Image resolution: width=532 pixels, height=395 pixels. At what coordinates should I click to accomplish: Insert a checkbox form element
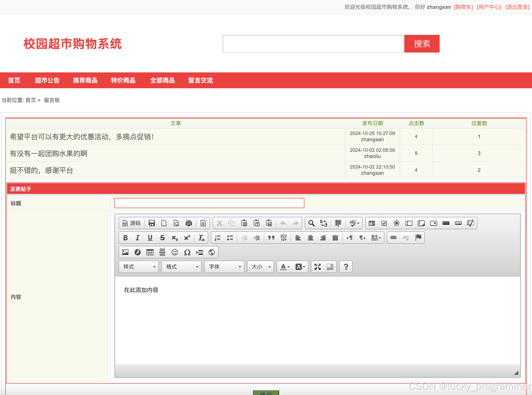384,223
